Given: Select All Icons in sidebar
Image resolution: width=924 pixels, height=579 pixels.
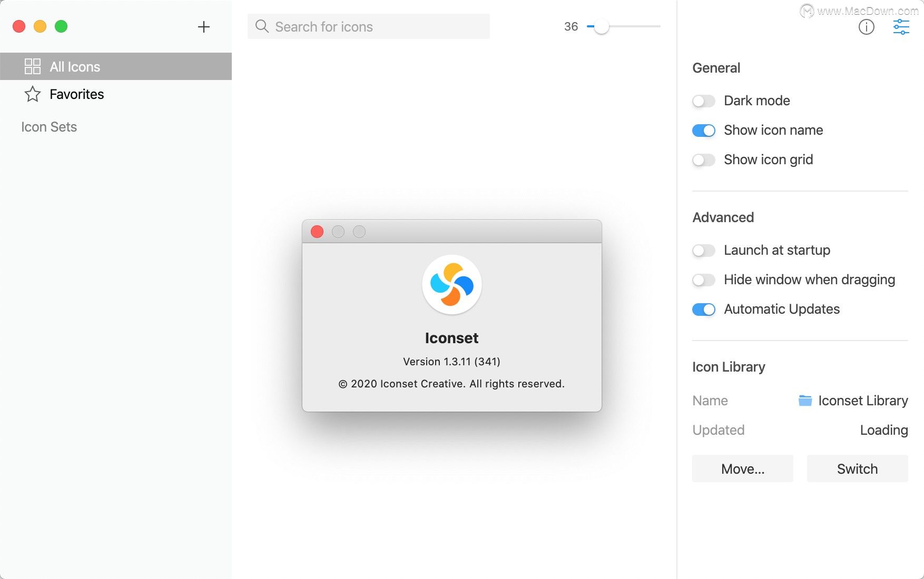Looking at the screenshot, I should click(x=116, y=66).
